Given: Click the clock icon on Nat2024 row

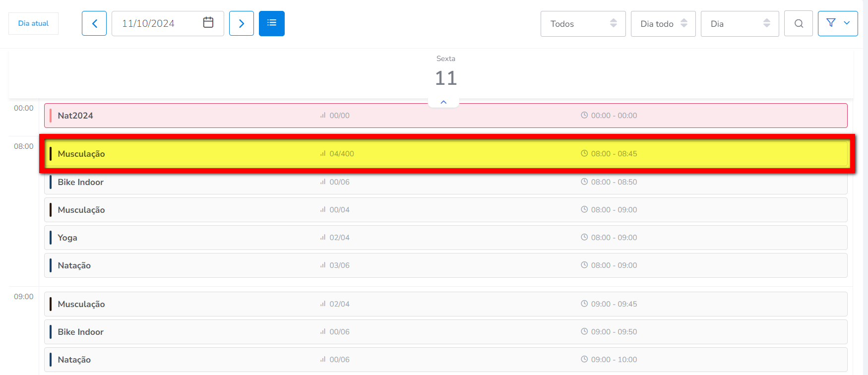Looking at the screenshot, I should (x=584, y=115).
